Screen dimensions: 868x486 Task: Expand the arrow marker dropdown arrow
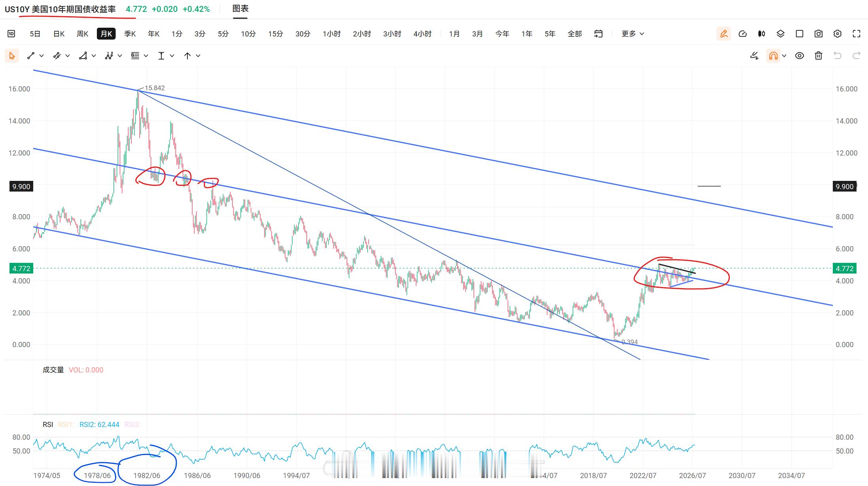pyautogui.click(x=198, y=56)
